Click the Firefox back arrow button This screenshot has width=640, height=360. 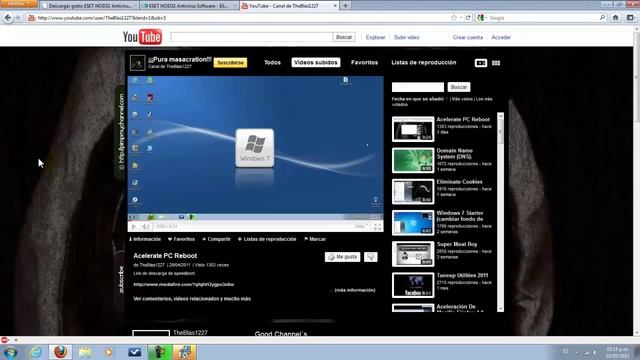[8, 18]
